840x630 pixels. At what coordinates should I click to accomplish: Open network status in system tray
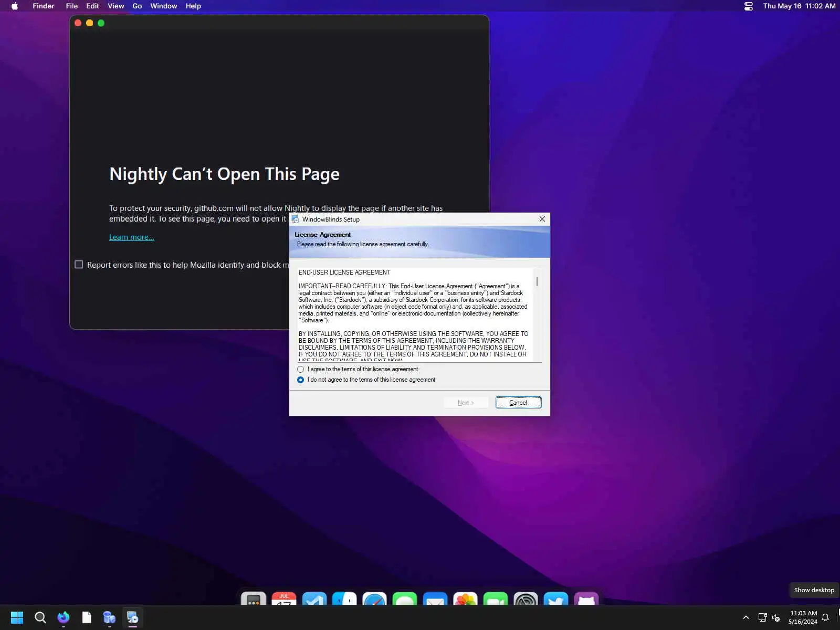[762, 617]
